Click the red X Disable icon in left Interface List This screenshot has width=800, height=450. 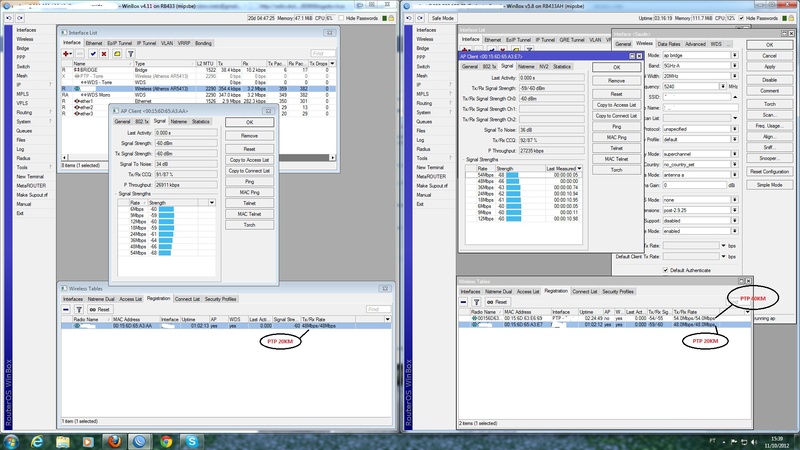[x=104, y=54]
